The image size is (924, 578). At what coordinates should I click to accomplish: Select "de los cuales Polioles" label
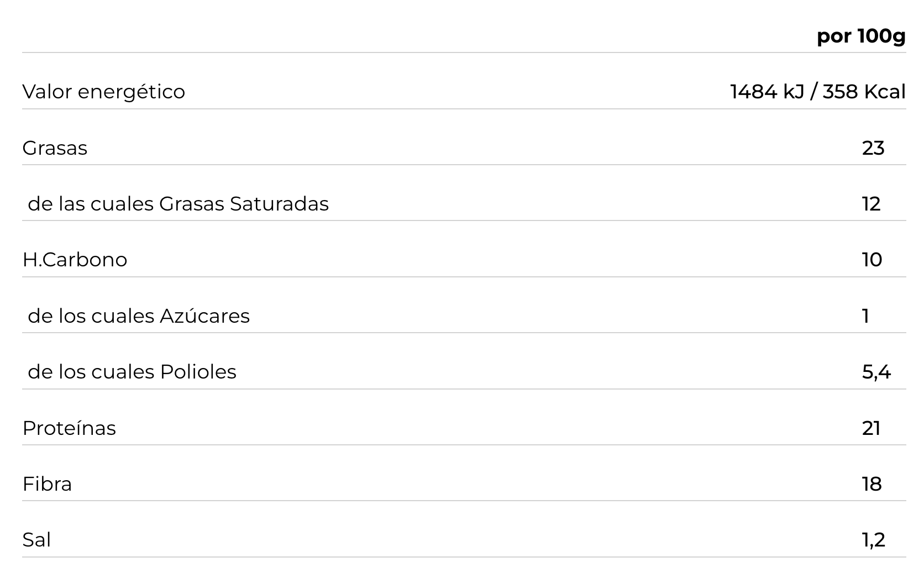point(132,372)
